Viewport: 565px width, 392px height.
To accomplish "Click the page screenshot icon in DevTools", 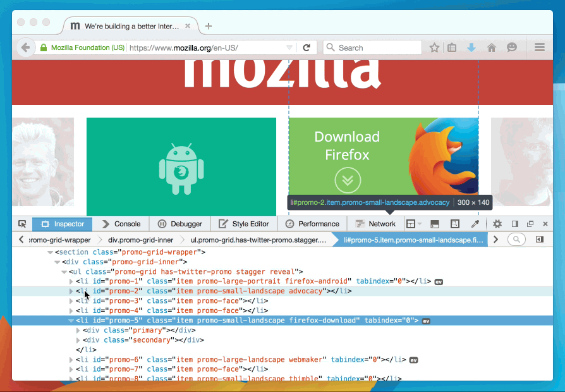I will (x=456, y=224).
